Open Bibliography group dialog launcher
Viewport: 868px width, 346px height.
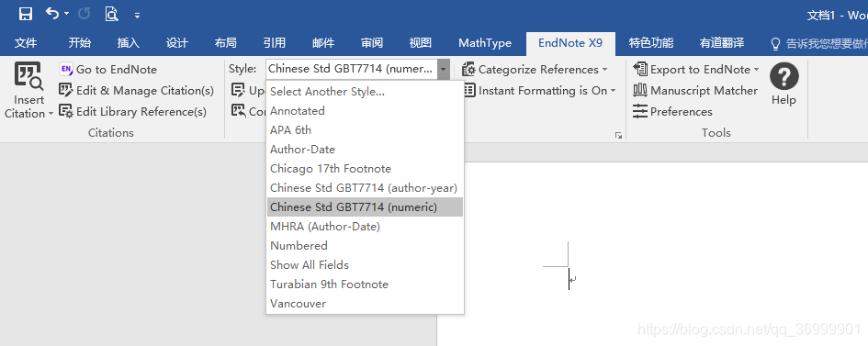point(618,135)
